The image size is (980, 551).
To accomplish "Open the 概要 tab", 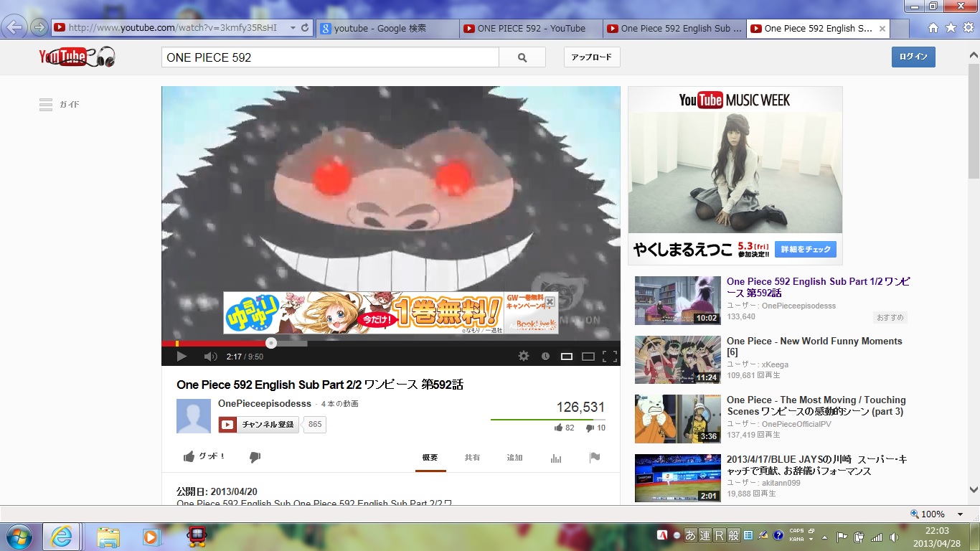I will (x=430, y=458).
